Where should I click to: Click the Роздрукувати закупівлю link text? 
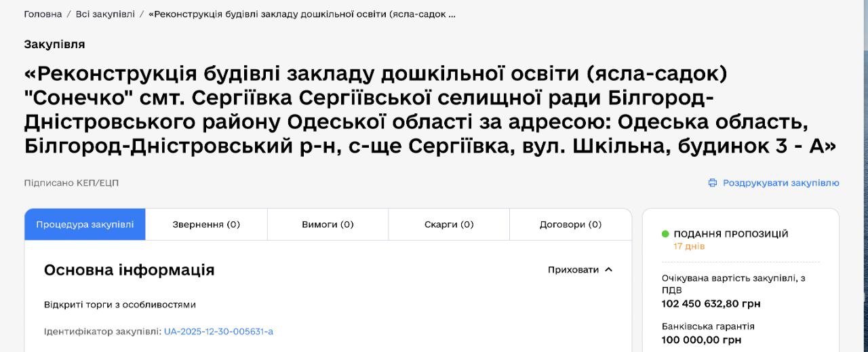781,183
